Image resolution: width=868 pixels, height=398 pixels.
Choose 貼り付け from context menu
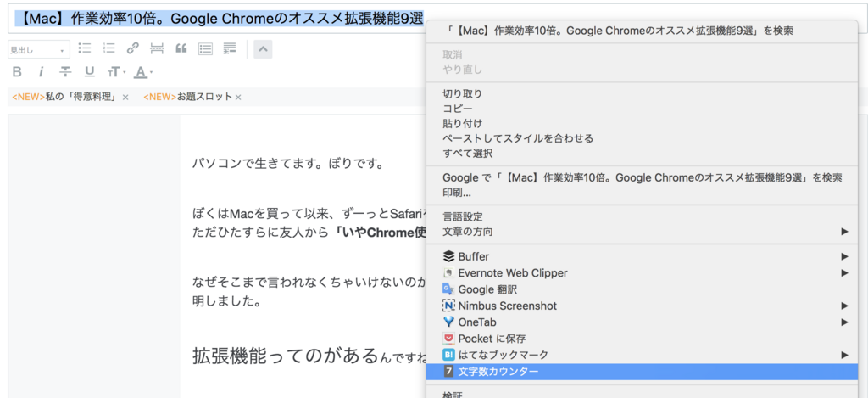(x=642, y=124)
